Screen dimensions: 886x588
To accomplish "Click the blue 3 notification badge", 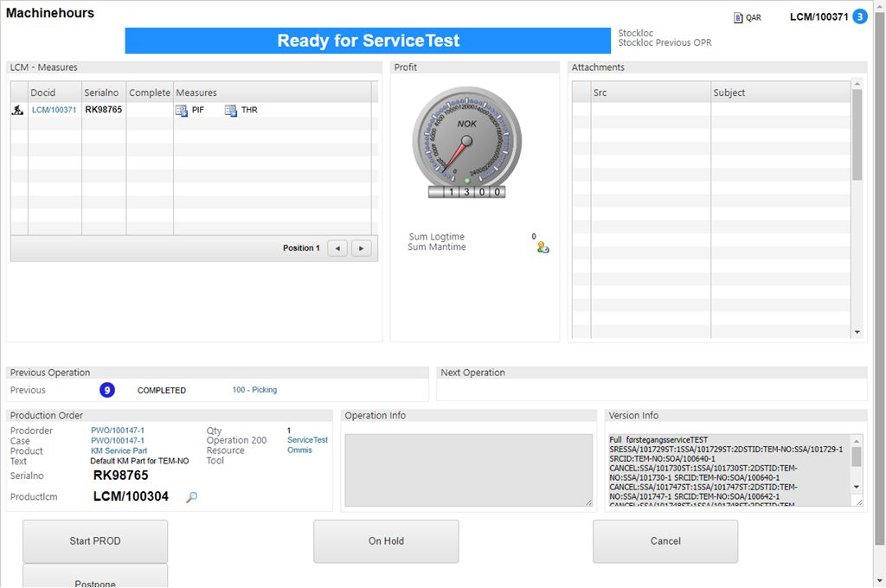I will [x=859, y=16].
